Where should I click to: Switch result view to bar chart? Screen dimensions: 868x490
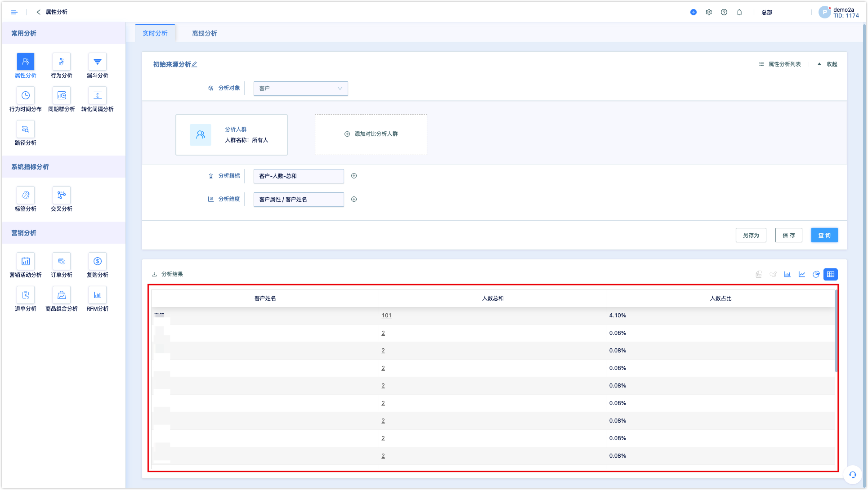click(x=787, y=274)
